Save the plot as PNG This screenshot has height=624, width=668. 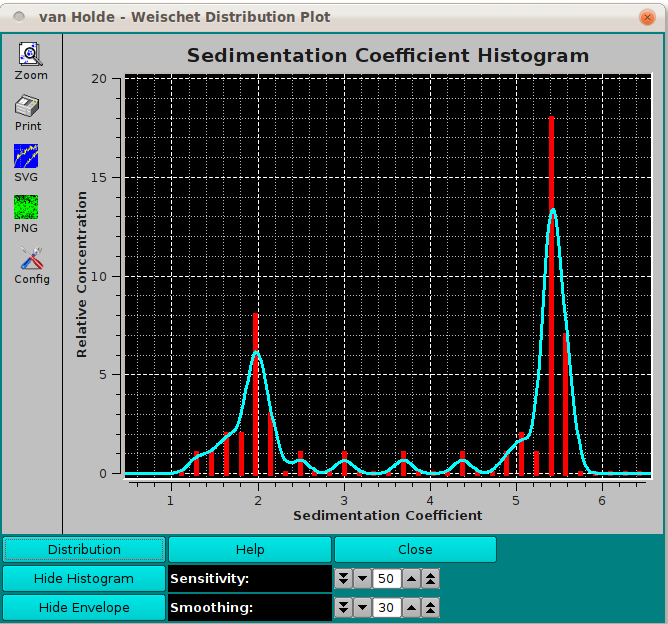tap(26, 208)
